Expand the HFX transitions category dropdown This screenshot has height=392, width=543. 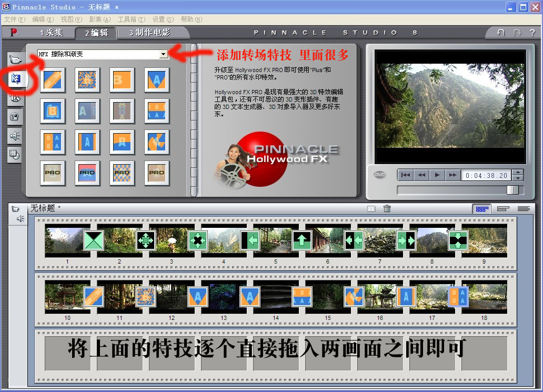(x=164, y=54)
